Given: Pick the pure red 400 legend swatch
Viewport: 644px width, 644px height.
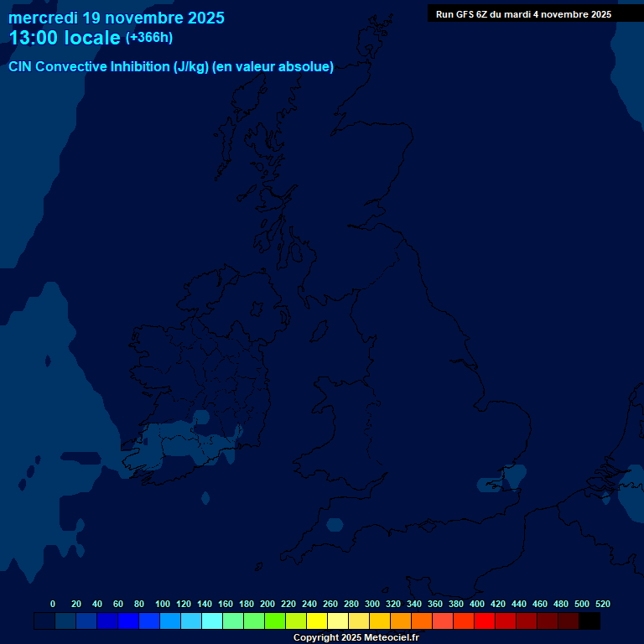Looking at the screenshot, I should click(485, 621).
